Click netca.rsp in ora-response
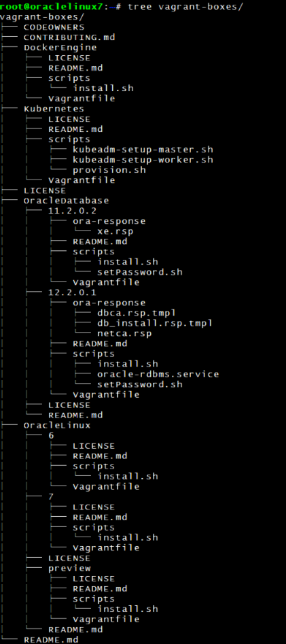Screen dimensions: 286x644 (x=125, y=333)
